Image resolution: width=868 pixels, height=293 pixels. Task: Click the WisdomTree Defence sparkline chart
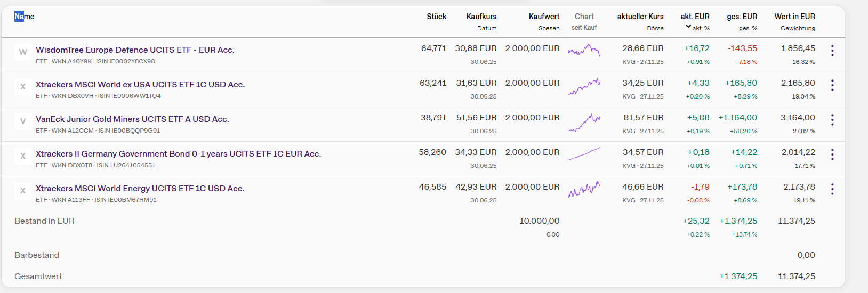point(584,51)
